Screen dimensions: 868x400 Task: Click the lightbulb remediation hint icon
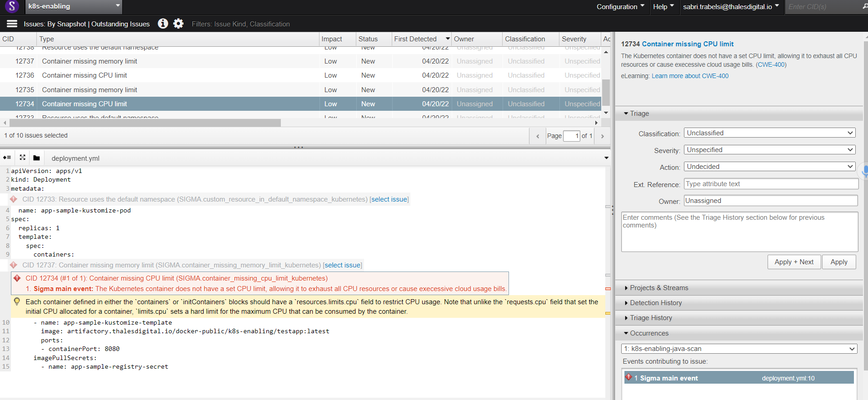tap(17, 301)
